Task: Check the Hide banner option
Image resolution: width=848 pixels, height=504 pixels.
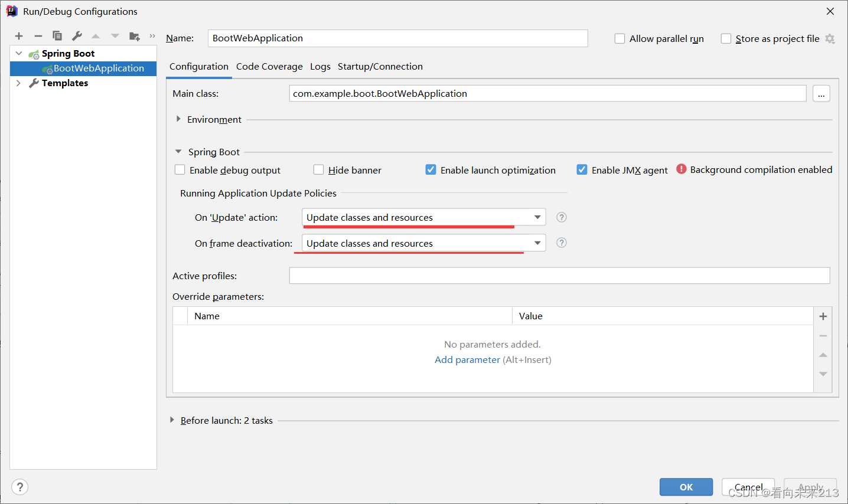Action: click(x=319, y=170)
